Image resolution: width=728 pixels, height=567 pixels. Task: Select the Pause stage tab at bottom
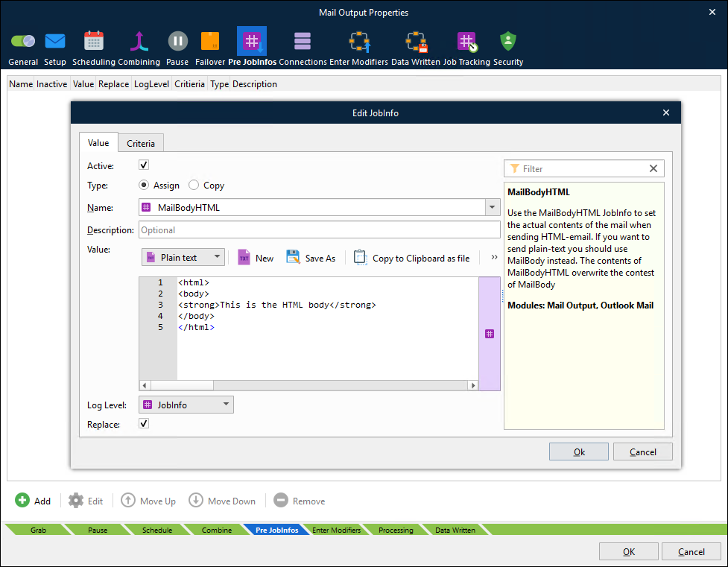click(98, 530)
